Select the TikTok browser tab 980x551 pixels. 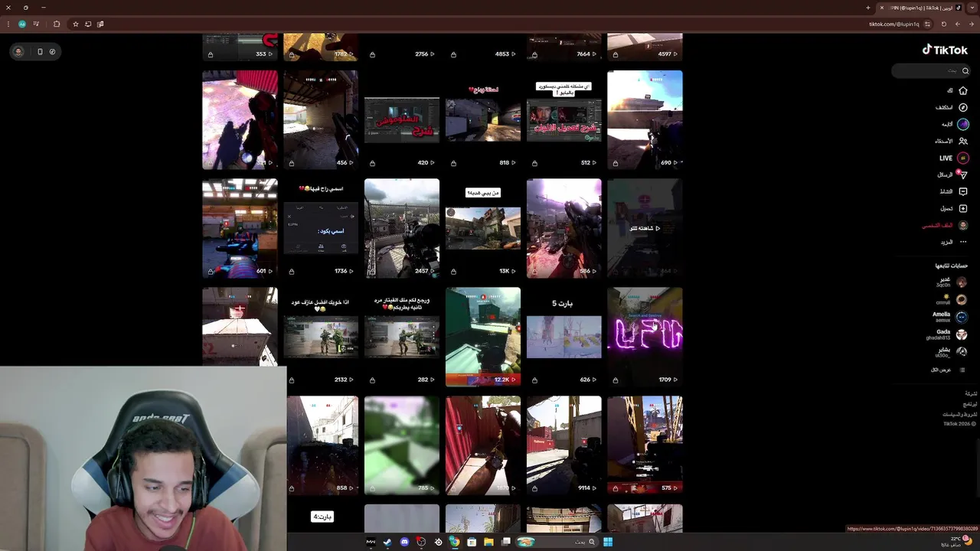click(921, 8)
